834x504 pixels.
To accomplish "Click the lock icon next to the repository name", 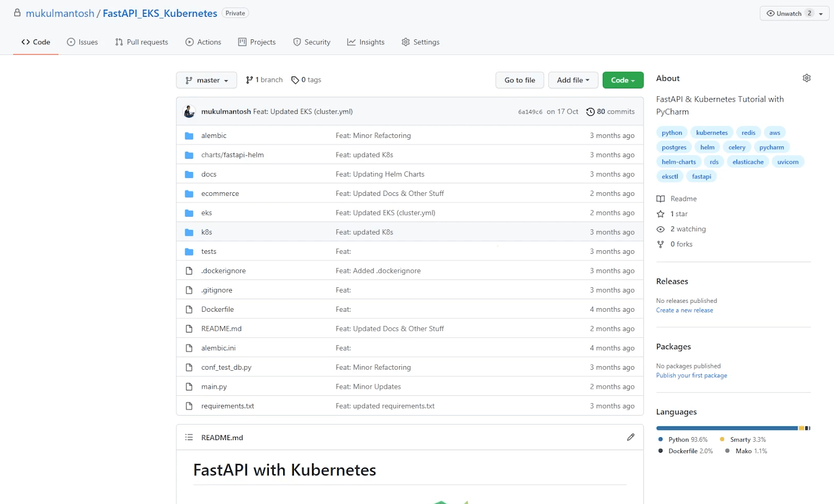I will [x=17, y=12].
